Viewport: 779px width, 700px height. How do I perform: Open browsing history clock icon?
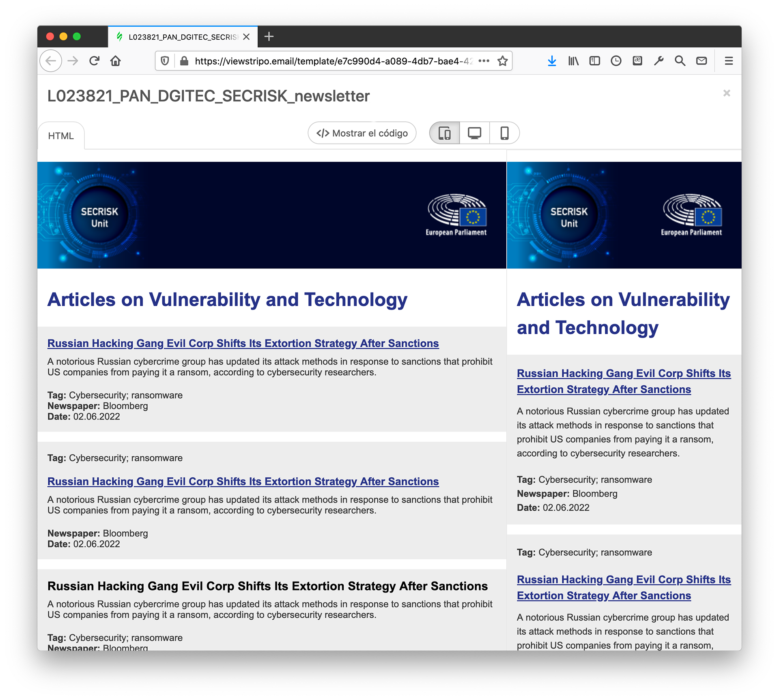click(616, 61)
